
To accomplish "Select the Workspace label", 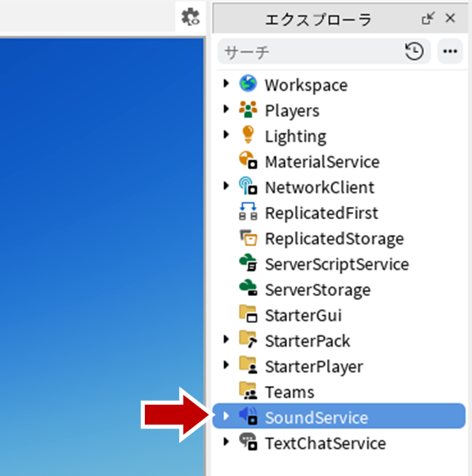I will [306, 85].
